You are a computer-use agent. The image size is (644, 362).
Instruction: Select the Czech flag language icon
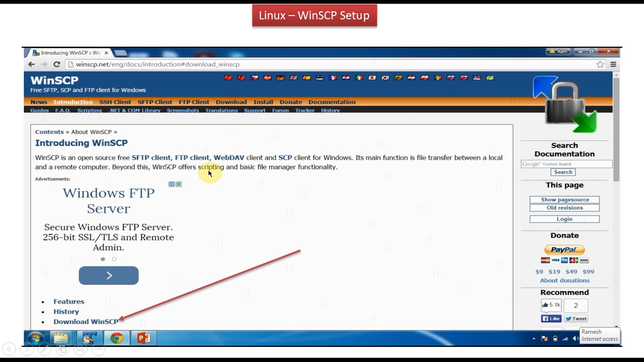(254, 78)
